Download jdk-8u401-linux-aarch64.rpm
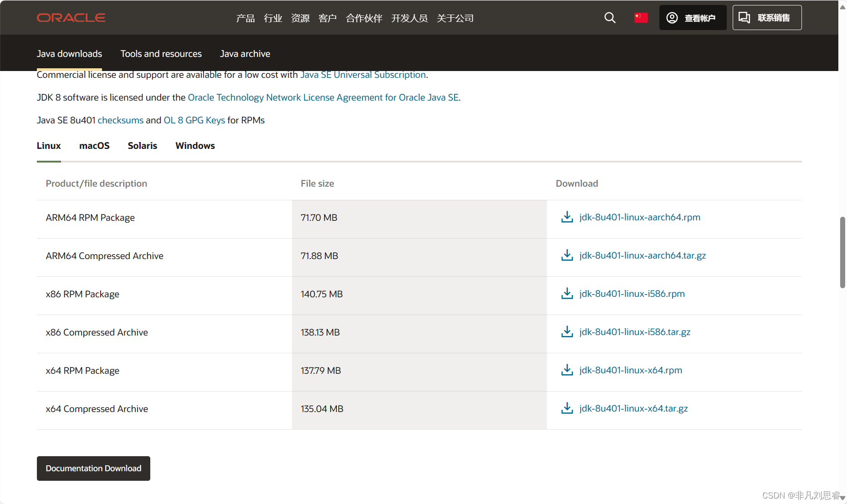 (x=640, y=217)
